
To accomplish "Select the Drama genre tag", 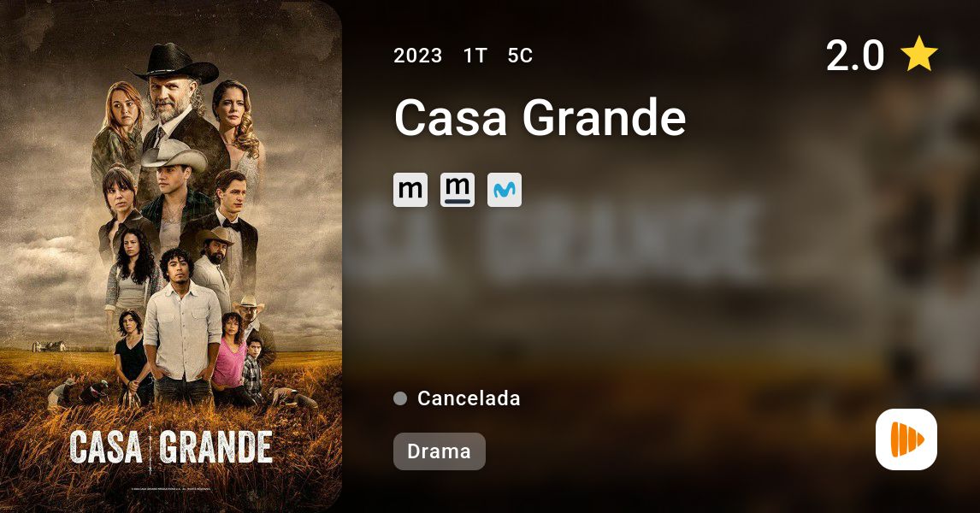I will tap(440, 451).
